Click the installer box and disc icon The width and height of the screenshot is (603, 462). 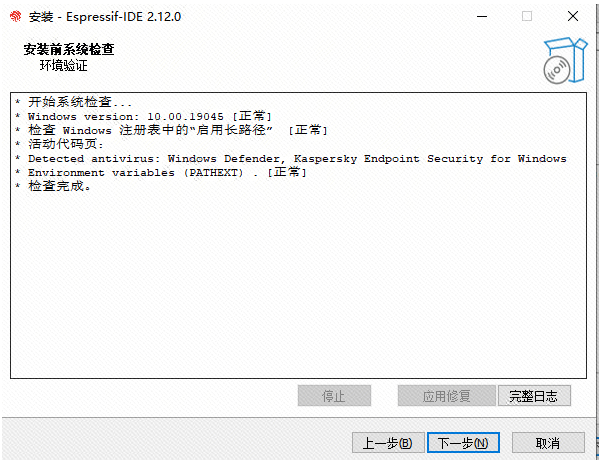565,60
